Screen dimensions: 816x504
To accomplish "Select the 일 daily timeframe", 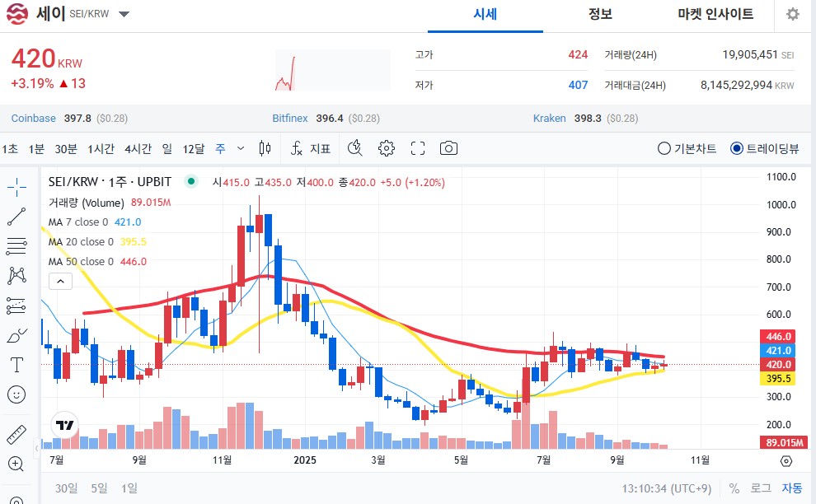I will (x=167, y=149).
